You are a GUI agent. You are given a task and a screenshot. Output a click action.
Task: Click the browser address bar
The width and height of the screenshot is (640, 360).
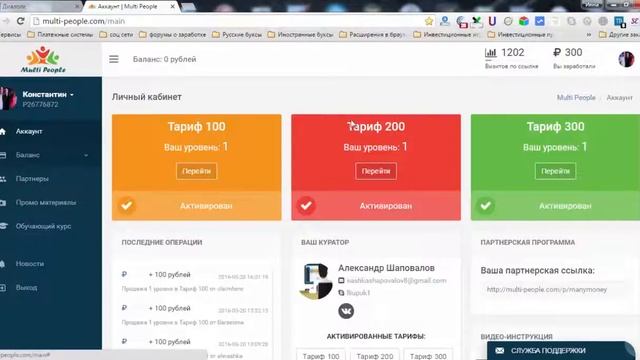[229, 21]
